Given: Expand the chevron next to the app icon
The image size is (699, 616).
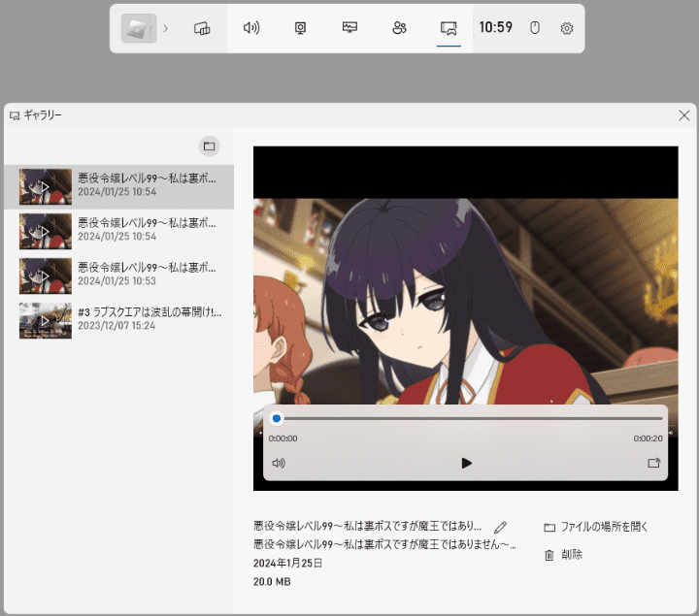Looking at the screenshot, I should coord(166,28).
